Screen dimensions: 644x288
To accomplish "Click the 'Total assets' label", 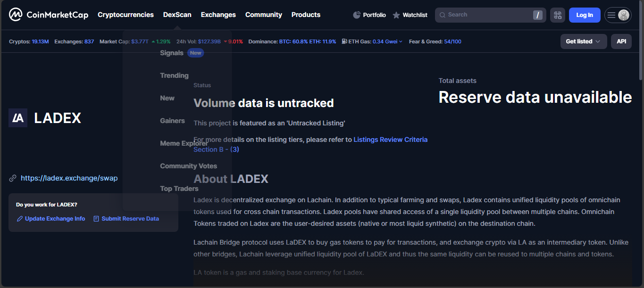I will click(458, 81).
